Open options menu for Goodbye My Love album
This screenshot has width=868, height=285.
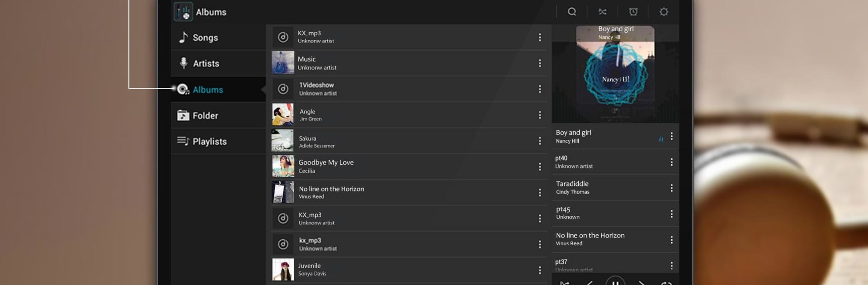coord(540,167)
